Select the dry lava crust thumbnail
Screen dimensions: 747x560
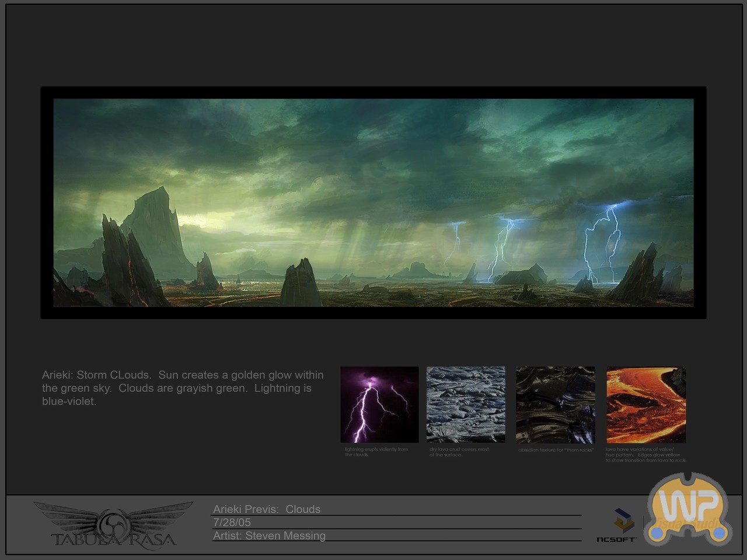tap(466, 404)
